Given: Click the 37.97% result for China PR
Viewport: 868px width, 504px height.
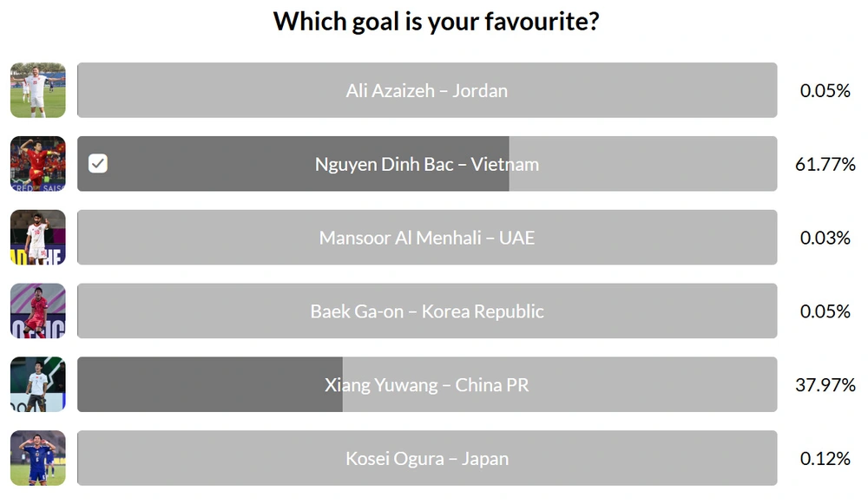Looking at the screenshot, I should [x=825, y=384].
